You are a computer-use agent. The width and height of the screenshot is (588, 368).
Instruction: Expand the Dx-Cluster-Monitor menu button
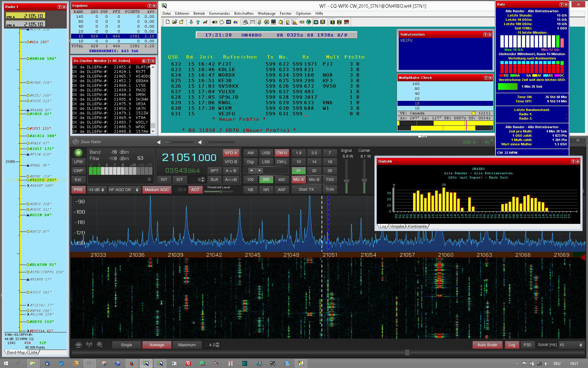pyautogui.click(x=144, y=61)
